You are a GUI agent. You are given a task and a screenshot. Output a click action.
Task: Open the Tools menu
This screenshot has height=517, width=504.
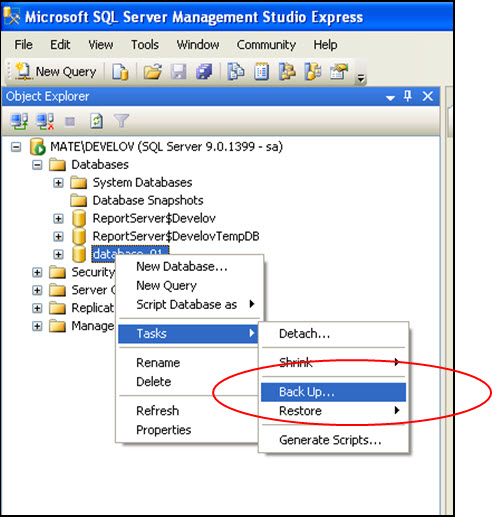[x=145, y=45]
